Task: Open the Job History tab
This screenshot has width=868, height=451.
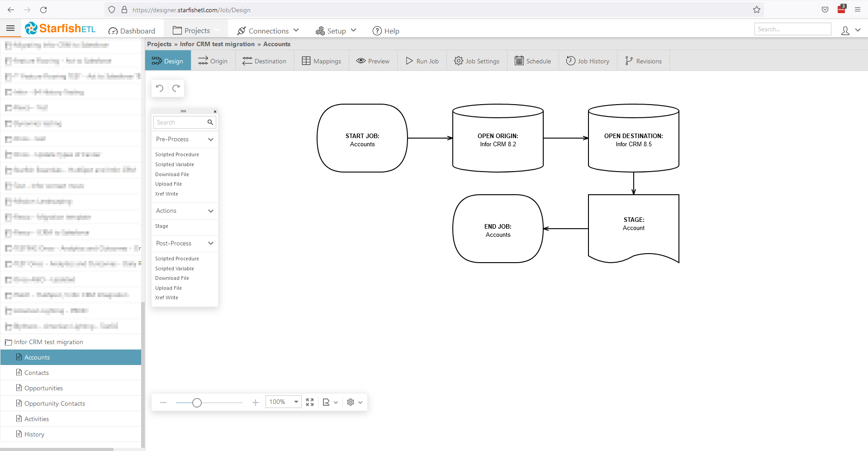Action: tap(588, 61)
